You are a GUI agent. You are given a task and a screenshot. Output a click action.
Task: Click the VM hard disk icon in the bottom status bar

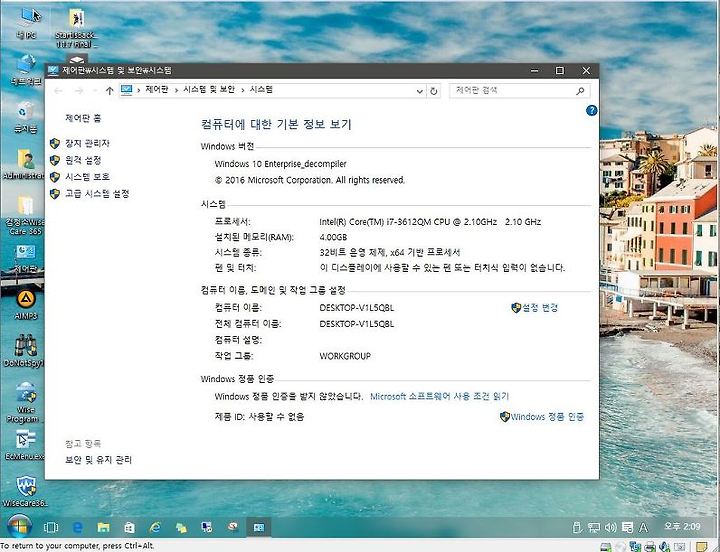pos(606,546)
